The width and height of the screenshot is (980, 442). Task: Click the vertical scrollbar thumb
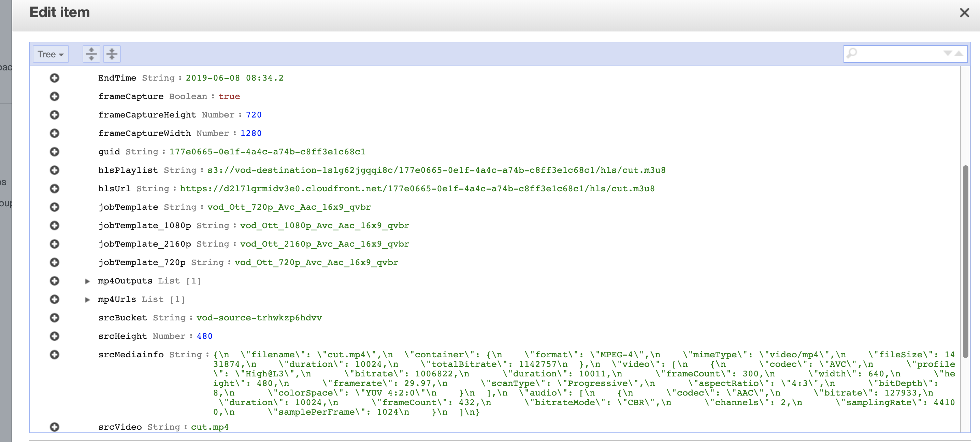point(965,261)
